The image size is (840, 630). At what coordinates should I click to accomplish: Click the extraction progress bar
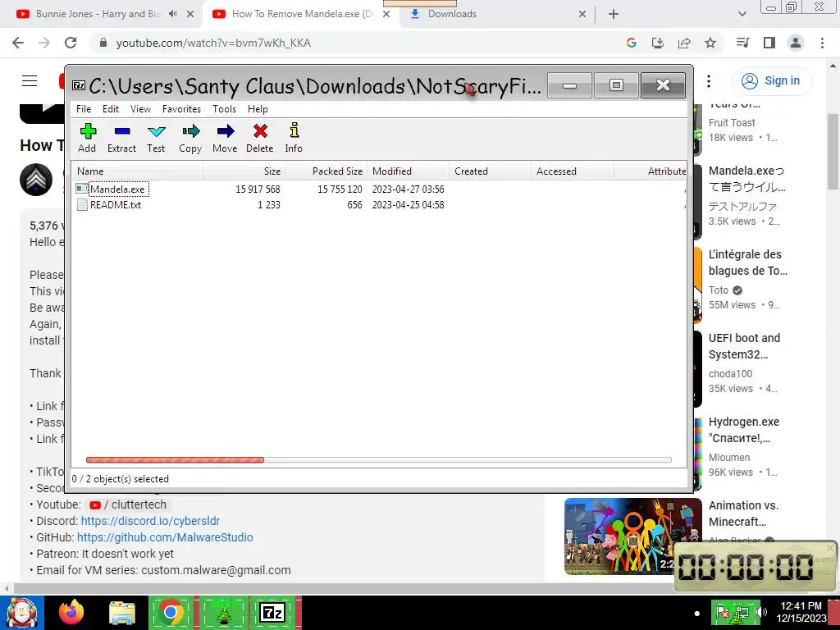[378, 459]
